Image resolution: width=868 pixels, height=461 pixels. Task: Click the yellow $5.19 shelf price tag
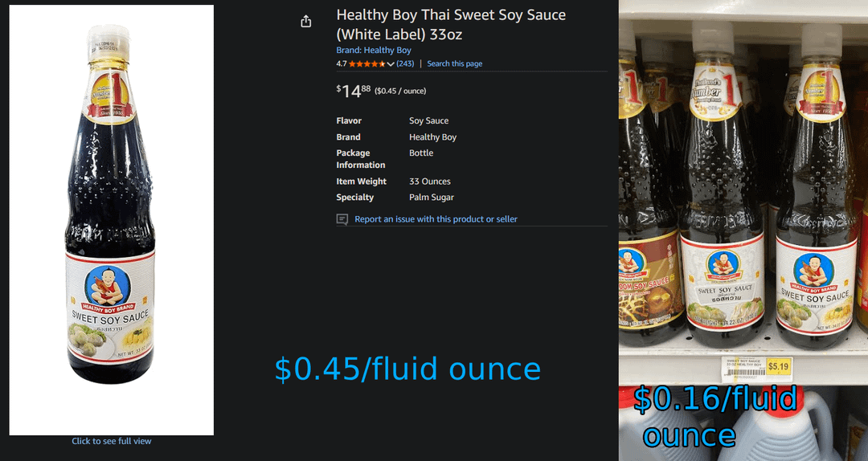pos(778,366)
